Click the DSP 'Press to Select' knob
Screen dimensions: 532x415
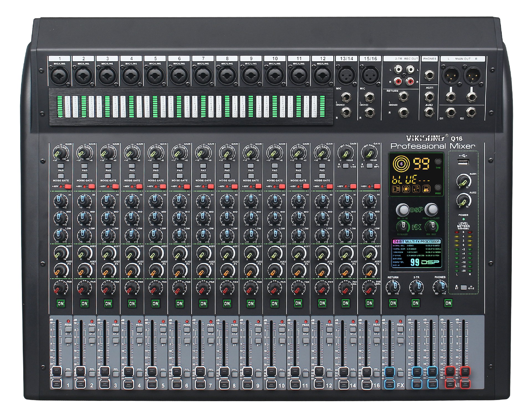431,210
